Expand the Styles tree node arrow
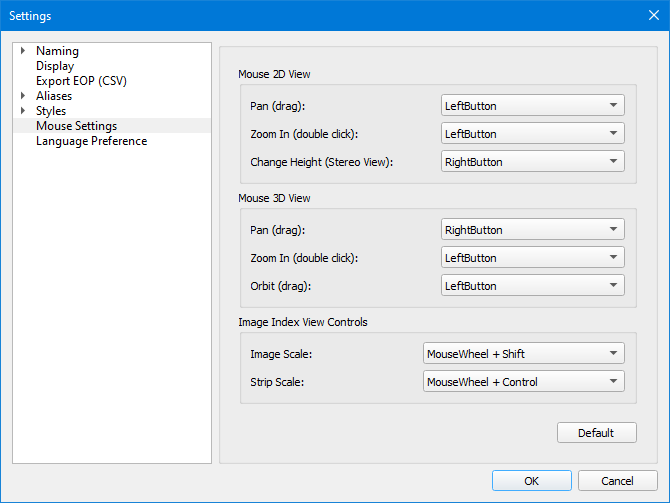Screen dimensions: 670x503 [x=22, y=111]
